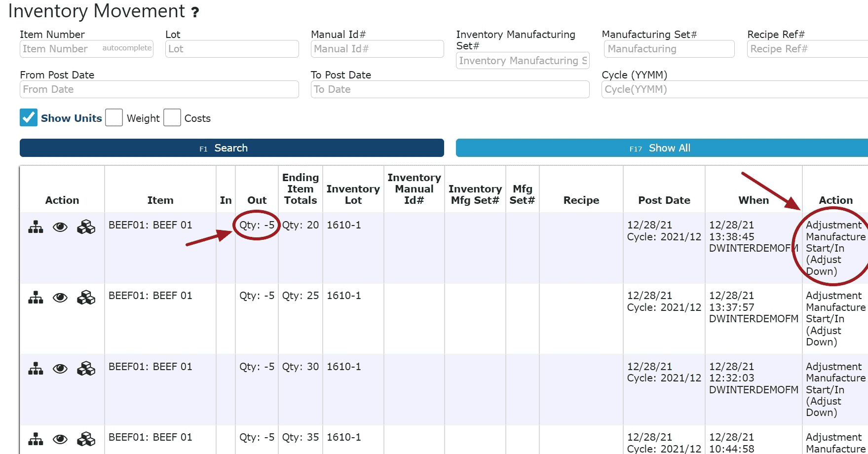Click cubes icon for Qty: 20 row

[x=86, y=227]
